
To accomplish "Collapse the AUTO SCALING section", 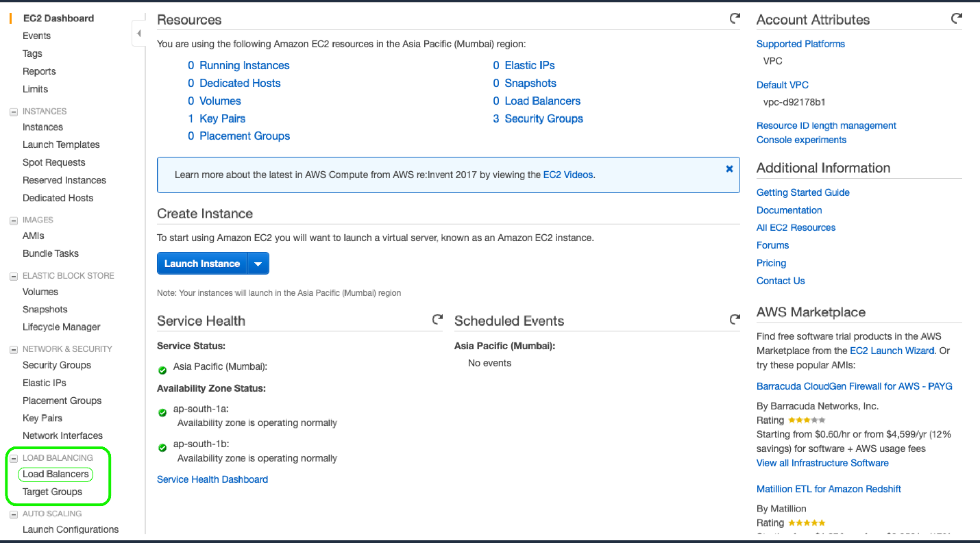I will tap(13, 514).
